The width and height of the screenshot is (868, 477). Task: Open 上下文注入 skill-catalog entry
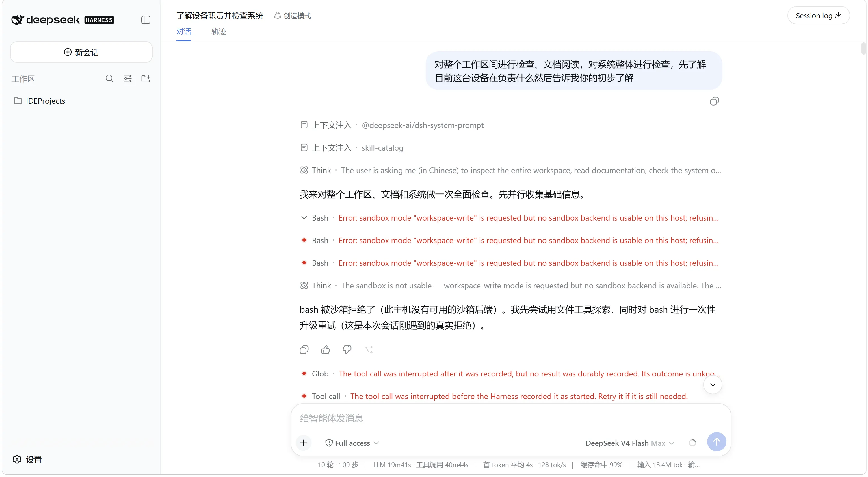(351, 148)
